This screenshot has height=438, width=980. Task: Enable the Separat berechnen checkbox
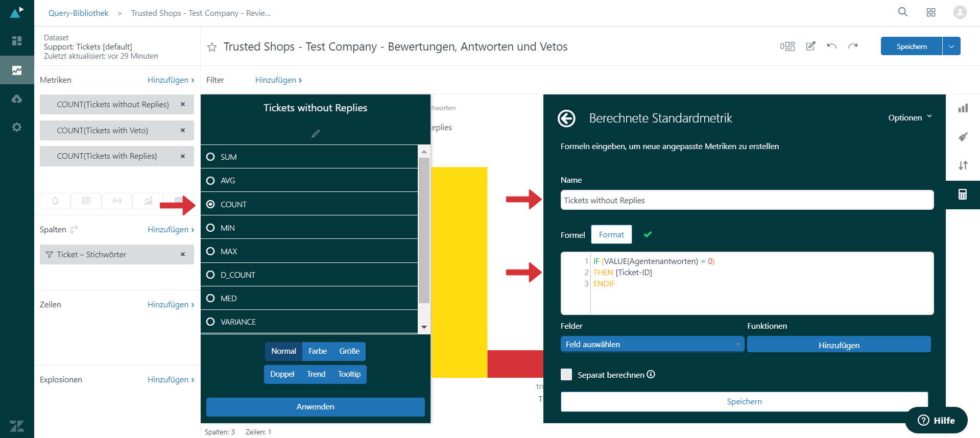566,374
